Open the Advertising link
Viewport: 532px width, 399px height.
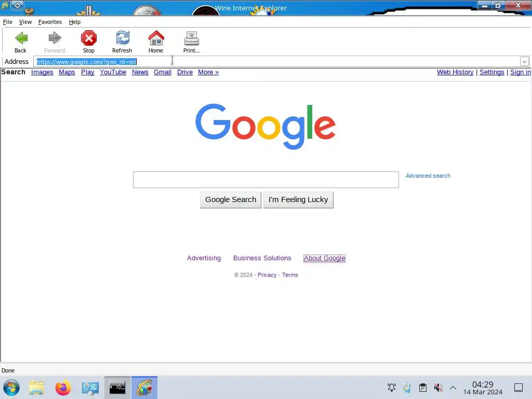[x=204, y=258]
